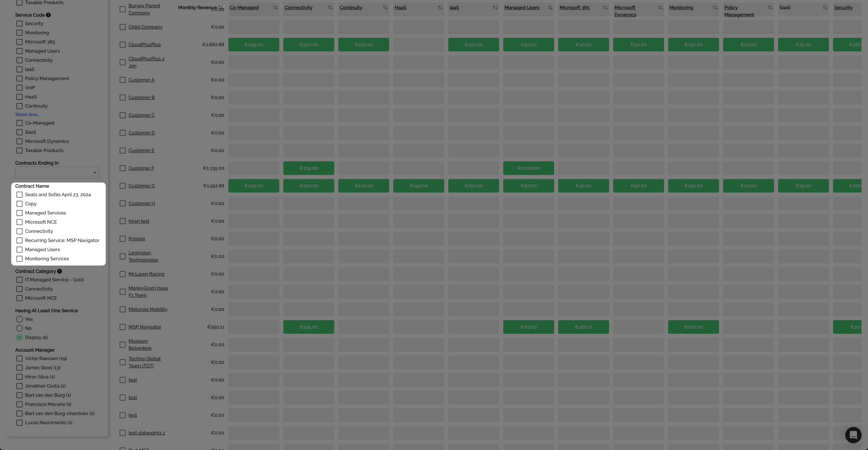Select the Customer A row checkbox
Screen dimensions: 868x450
coord(123,80)
